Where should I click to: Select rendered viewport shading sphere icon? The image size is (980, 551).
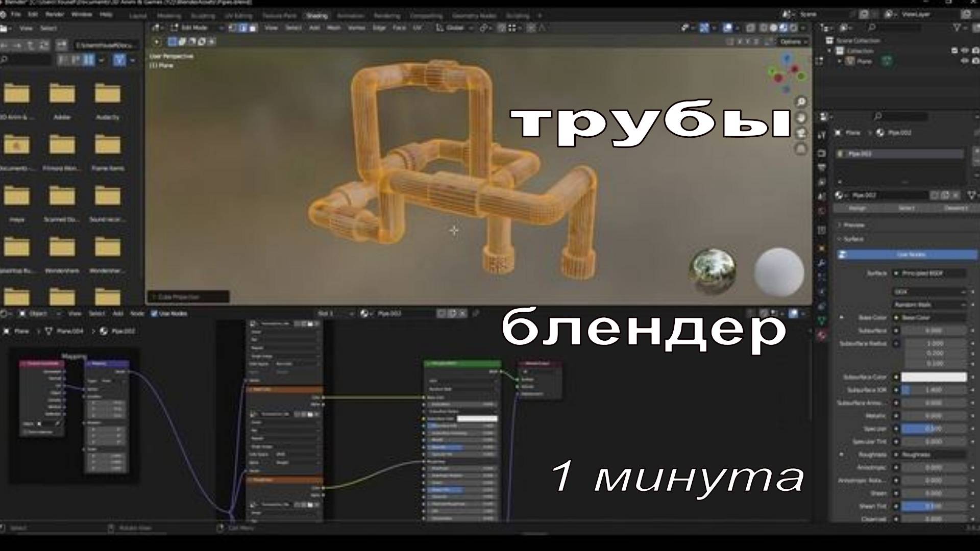(794, 28)
